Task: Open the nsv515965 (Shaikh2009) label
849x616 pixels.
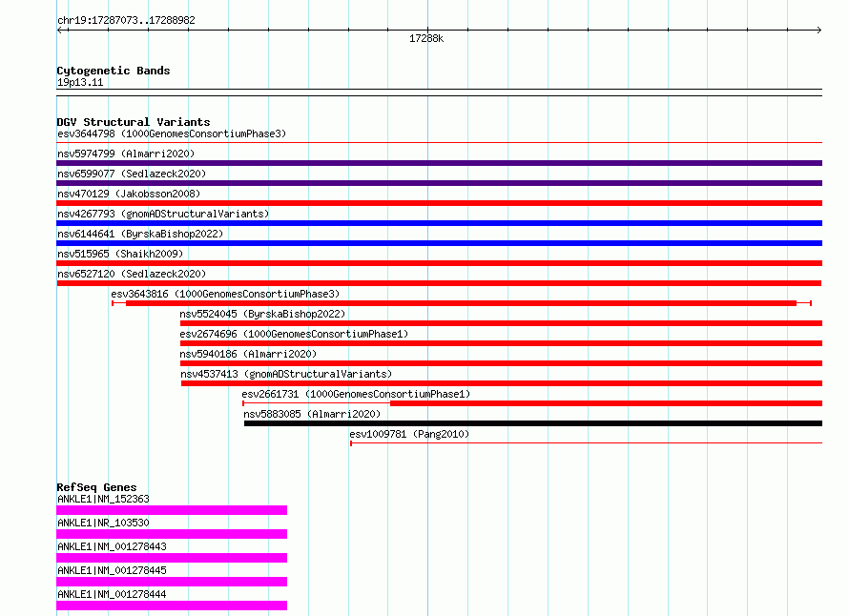Action: [x=120, y=254]
